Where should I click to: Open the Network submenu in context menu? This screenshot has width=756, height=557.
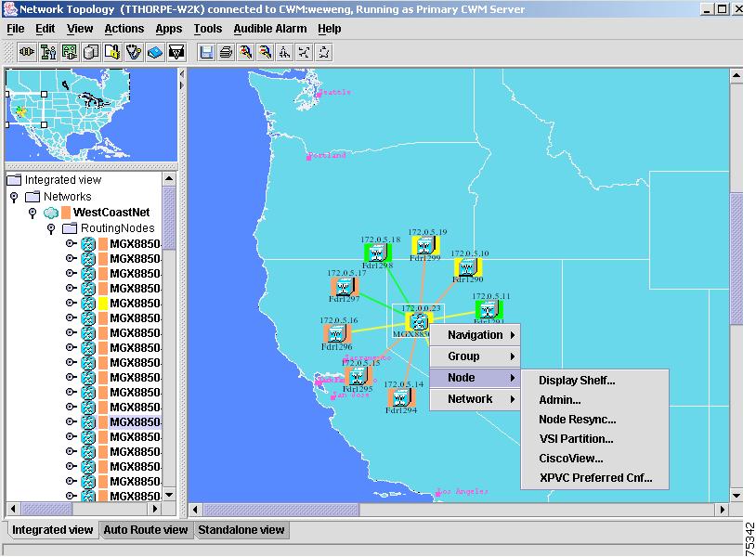(475, 399)
